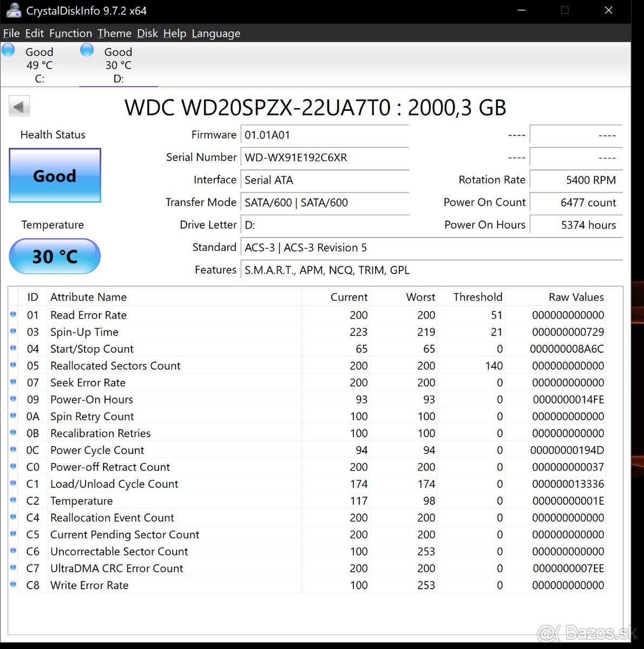Click the Standard field ACS-3 Revision 5
This screenshot has height=649, width=644.
pyautogui.click(x=431, y=248)
